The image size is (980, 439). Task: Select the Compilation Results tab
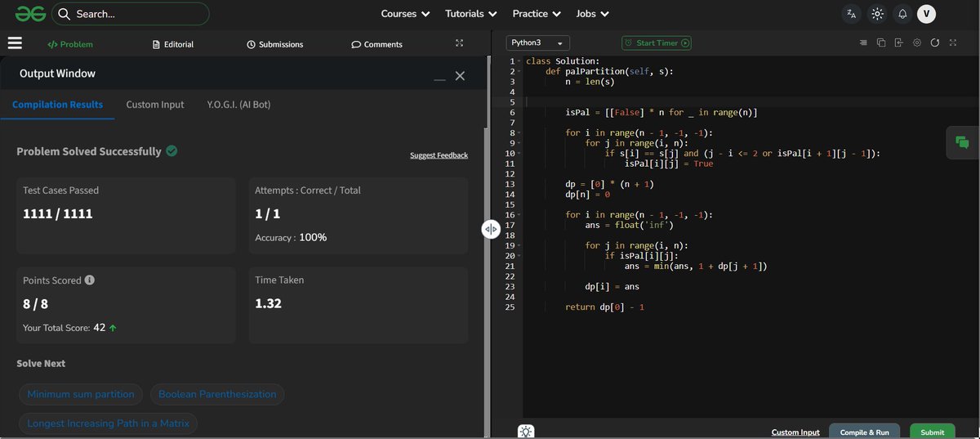pyautogui.click(x=57, y=105)
